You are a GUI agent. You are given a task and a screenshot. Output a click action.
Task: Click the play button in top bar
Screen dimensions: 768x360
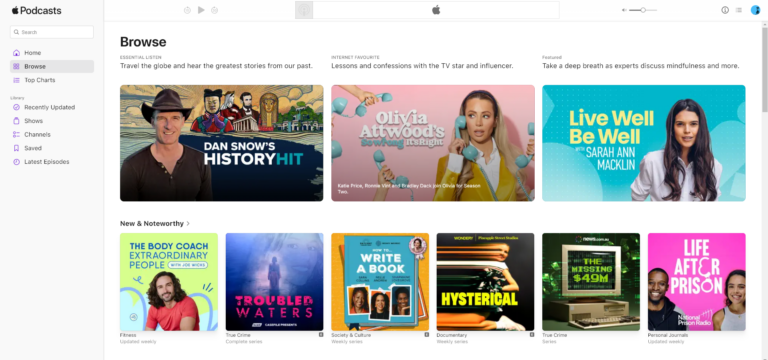coord(201,10)
